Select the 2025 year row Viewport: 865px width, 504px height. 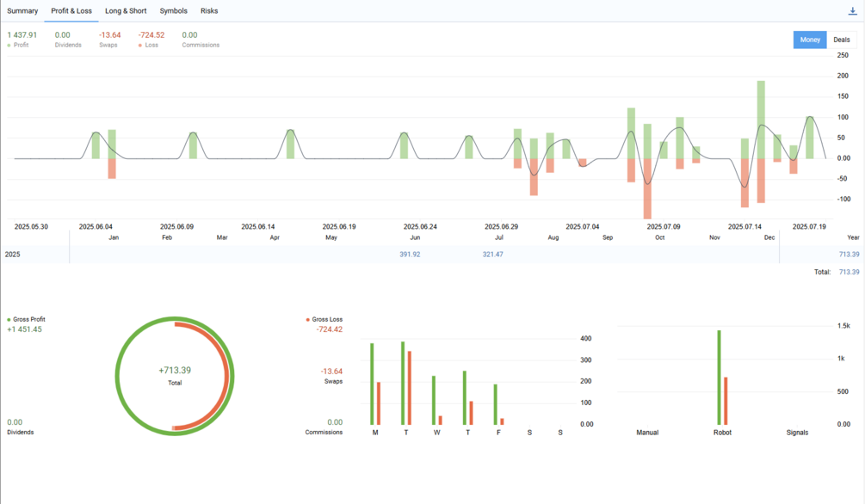click(432, 255)
